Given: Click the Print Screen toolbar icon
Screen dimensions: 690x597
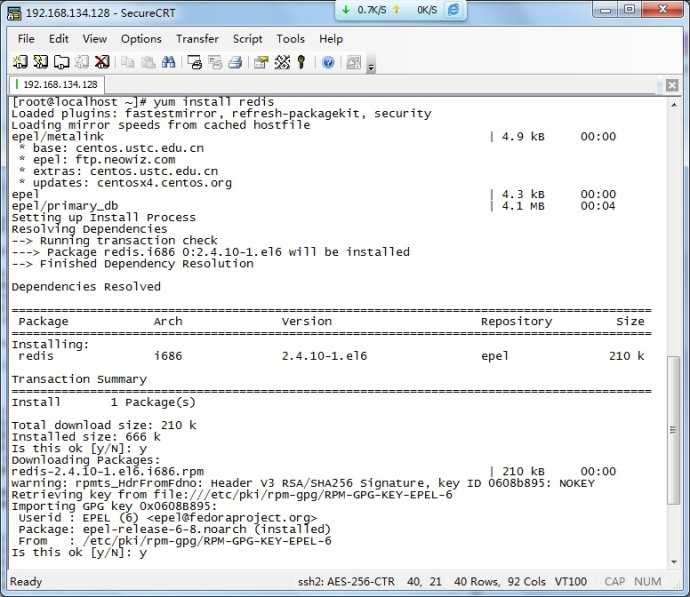Looking at the screenshot, I should tap(195, 62).
